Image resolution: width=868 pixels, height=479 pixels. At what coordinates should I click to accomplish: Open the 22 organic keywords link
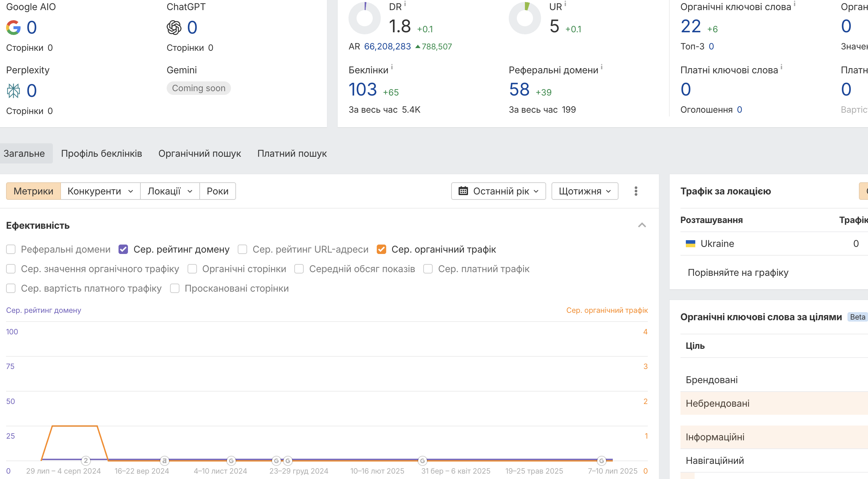pos(691,26)
